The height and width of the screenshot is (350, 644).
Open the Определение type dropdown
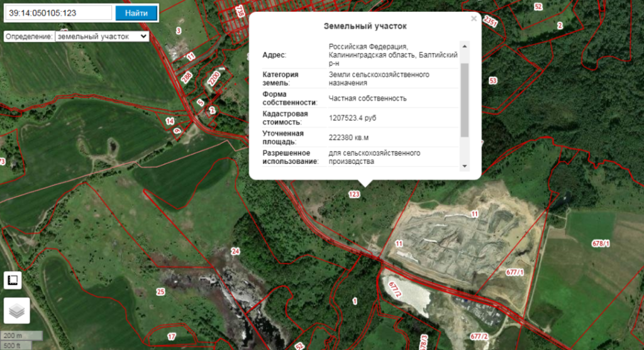click(x=102, y=36)
